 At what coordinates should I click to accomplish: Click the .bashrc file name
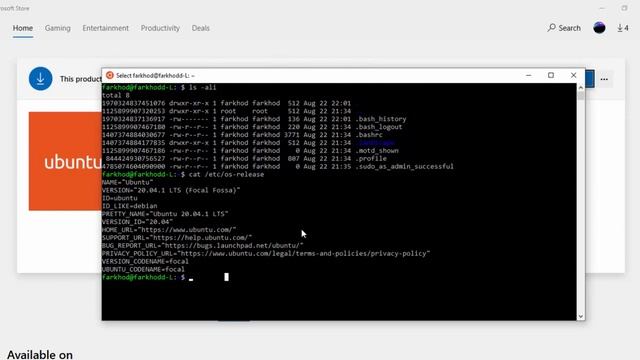coord(369,135)
